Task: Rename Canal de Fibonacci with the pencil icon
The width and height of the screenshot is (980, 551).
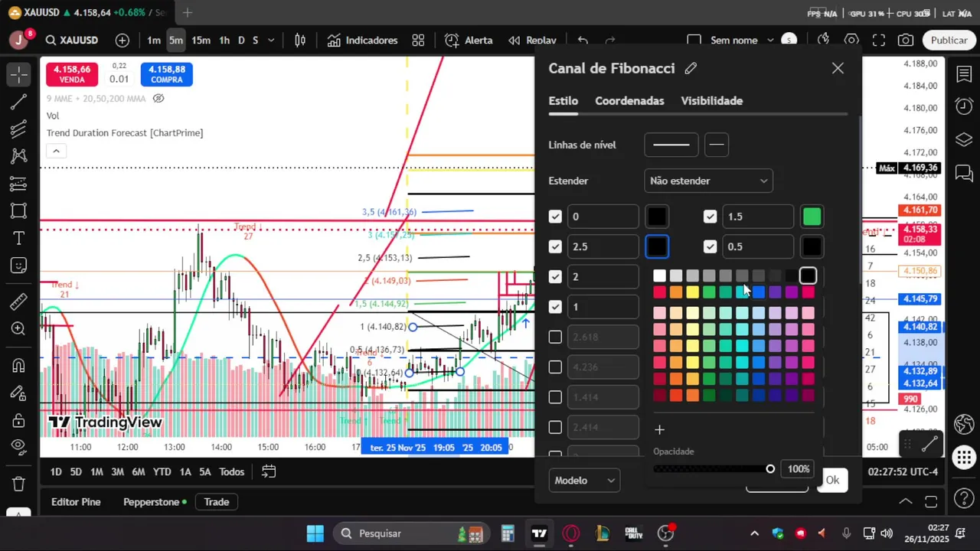Action: 691,68
